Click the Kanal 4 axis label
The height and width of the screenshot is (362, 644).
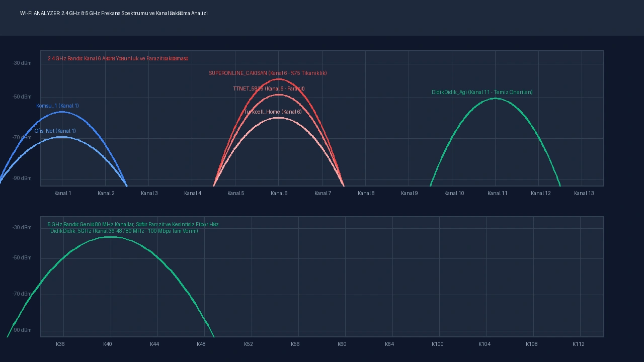pyautogui.click(x=193, y=193)
